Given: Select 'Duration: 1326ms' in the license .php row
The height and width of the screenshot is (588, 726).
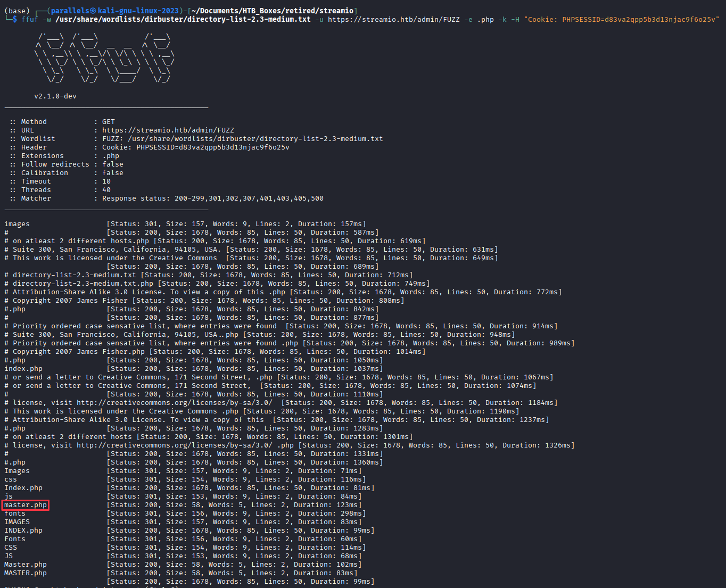Looking at the screenshot, I should coord(537,445).
